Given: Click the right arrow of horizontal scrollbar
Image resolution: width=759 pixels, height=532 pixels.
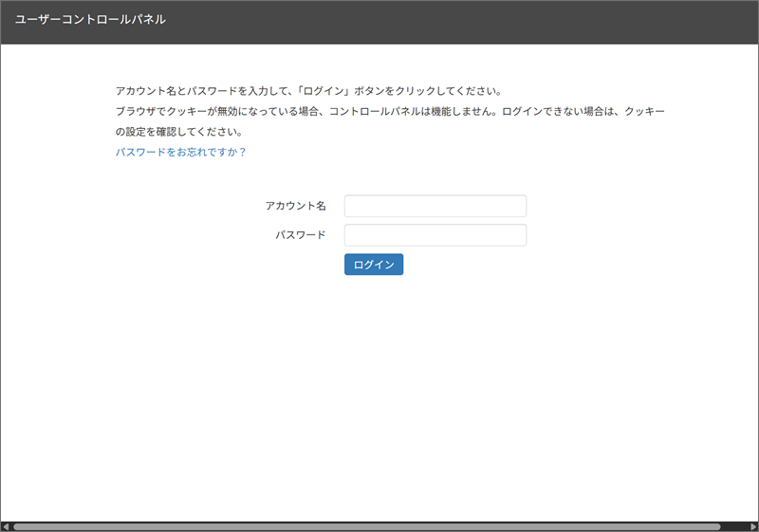Looking at the screenshot, I should 753,526.
